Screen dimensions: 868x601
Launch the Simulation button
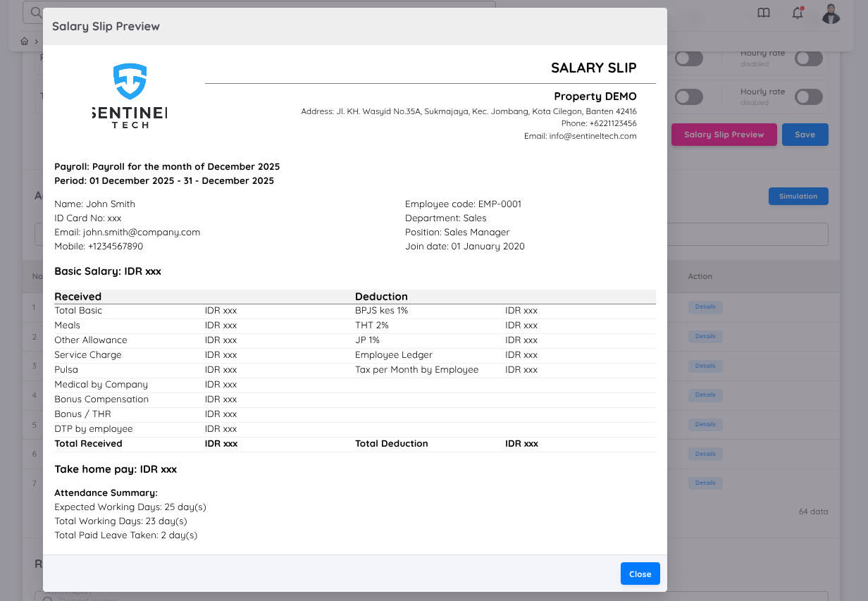tap(798, 196)
